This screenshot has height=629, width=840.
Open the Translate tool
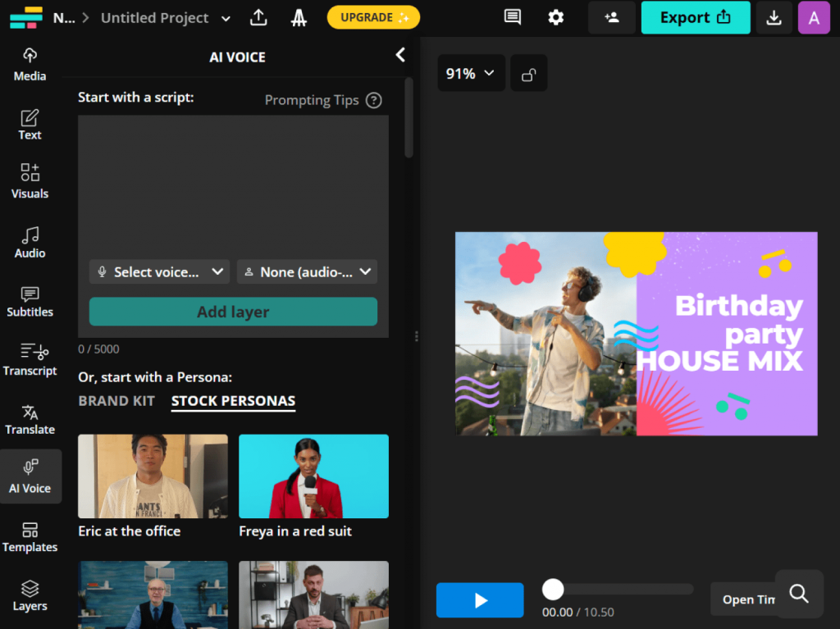(x=30, y=418)
